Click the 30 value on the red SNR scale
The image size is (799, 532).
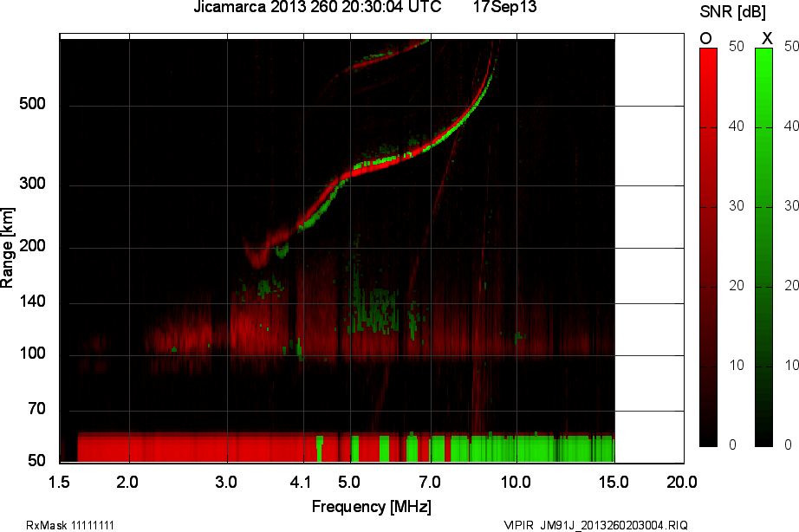click(737, 205)
